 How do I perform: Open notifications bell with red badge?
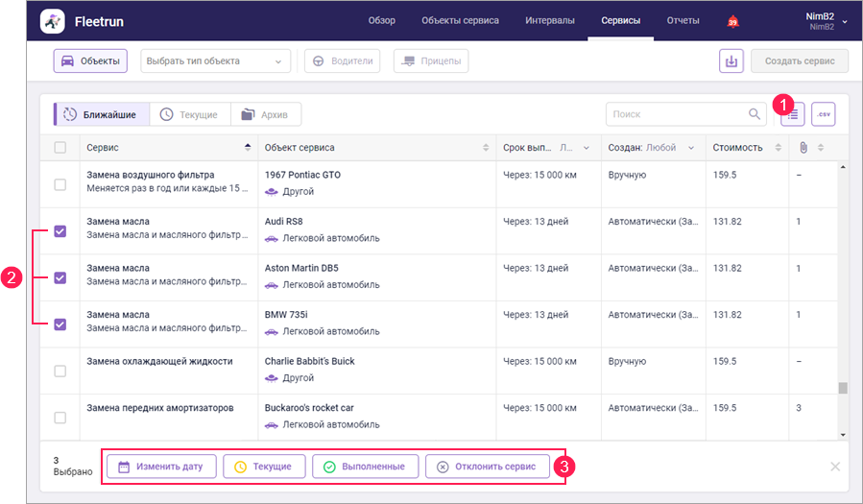(x=732, y=21)
